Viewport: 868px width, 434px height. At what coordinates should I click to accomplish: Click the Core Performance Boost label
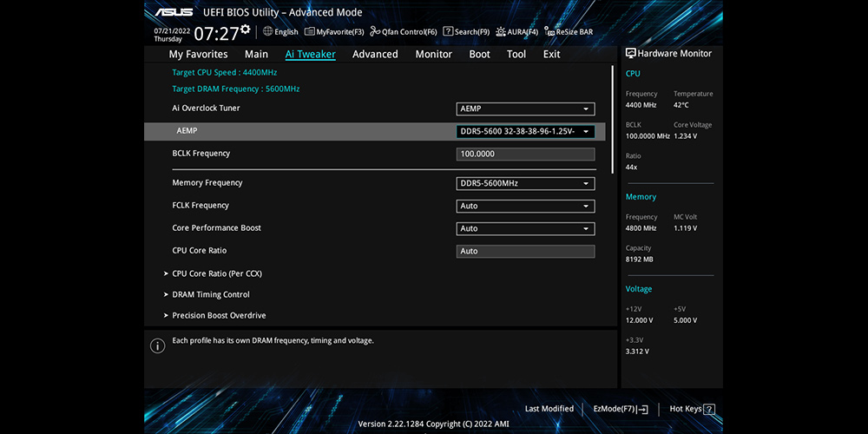pos(216,228)
